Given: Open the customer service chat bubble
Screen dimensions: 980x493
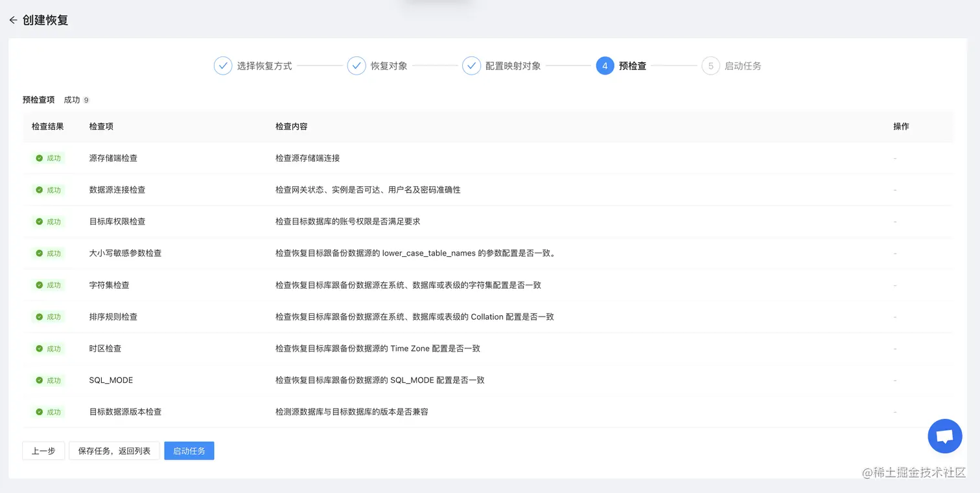Looking at the screenshot, I should (x=944, y=436).
